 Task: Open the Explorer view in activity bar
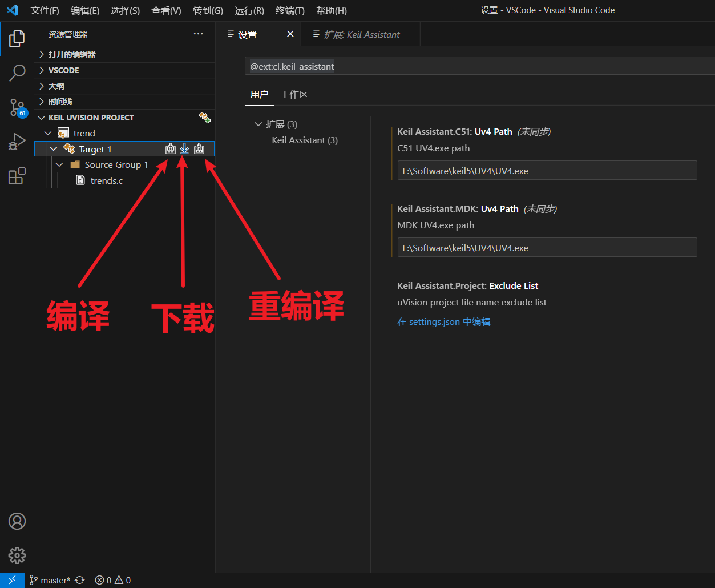click(x=17, y=39)
